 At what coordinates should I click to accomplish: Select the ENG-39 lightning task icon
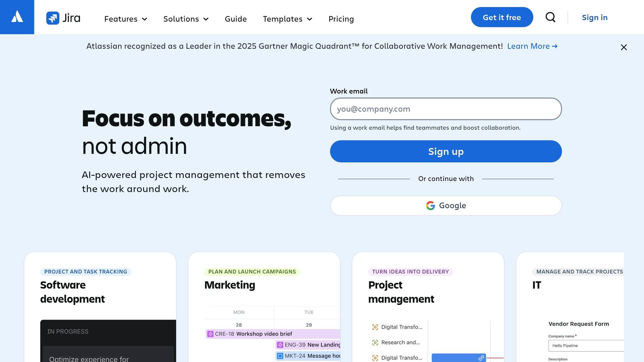(280, 345)
